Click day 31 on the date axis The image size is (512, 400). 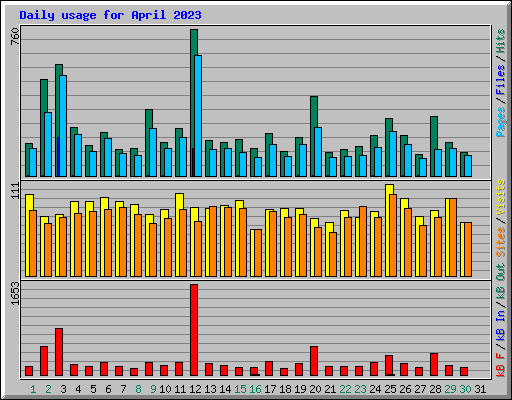[x=480, y=389]
